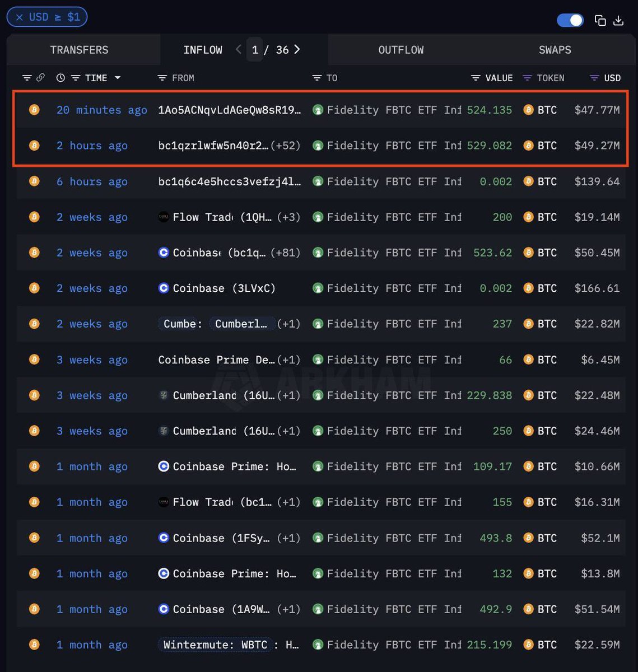Expand the (+52) senders badge

(x=285, y=146)
